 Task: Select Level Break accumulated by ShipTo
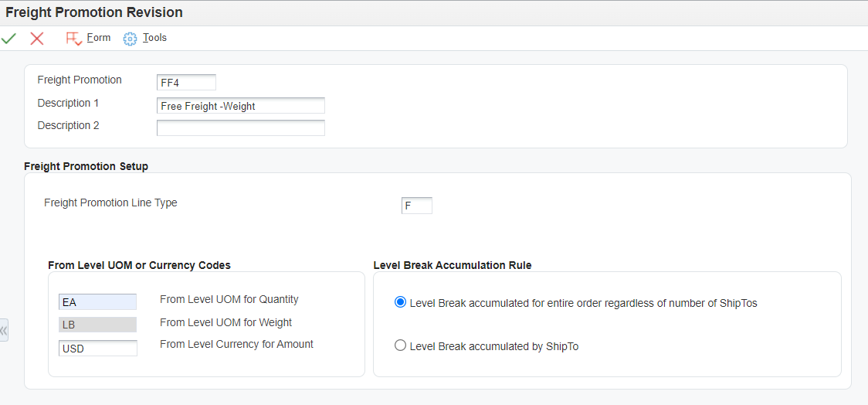pyautogui.click(x=400, y=346)
